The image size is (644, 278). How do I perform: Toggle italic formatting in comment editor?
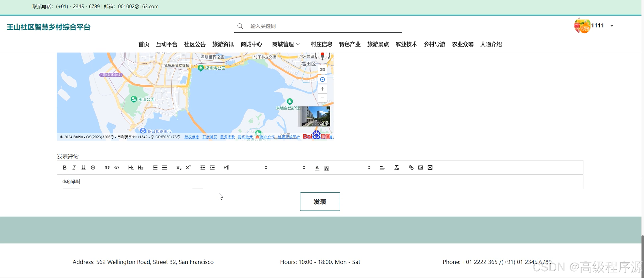pos(74,168)
